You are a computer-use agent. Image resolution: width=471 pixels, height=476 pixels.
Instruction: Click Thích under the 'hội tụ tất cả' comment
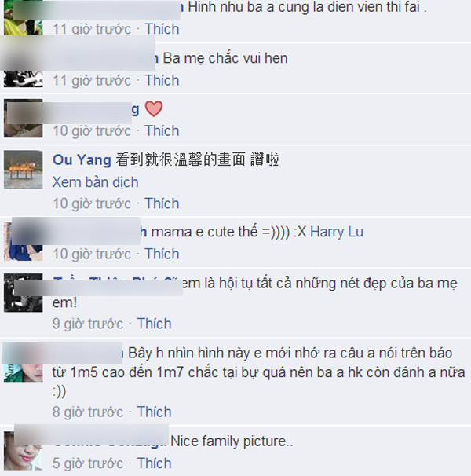pyautogui.click(x=154, y=324)
